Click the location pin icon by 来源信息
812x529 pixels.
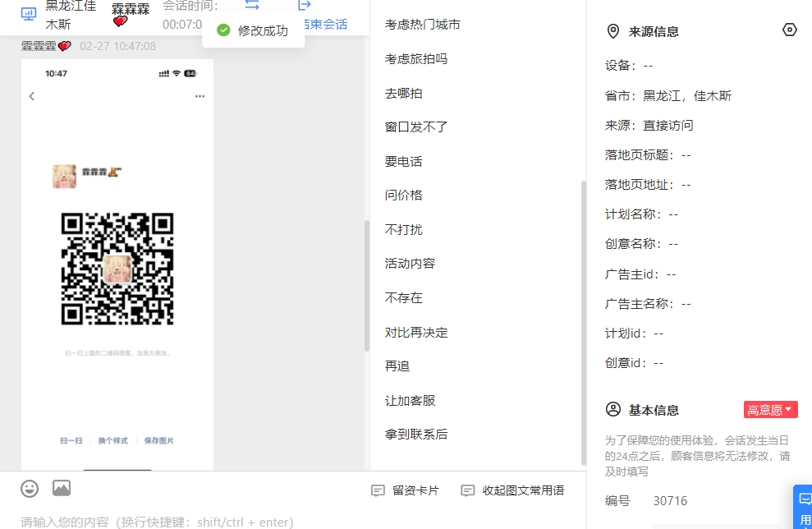(x=612, y=31)
